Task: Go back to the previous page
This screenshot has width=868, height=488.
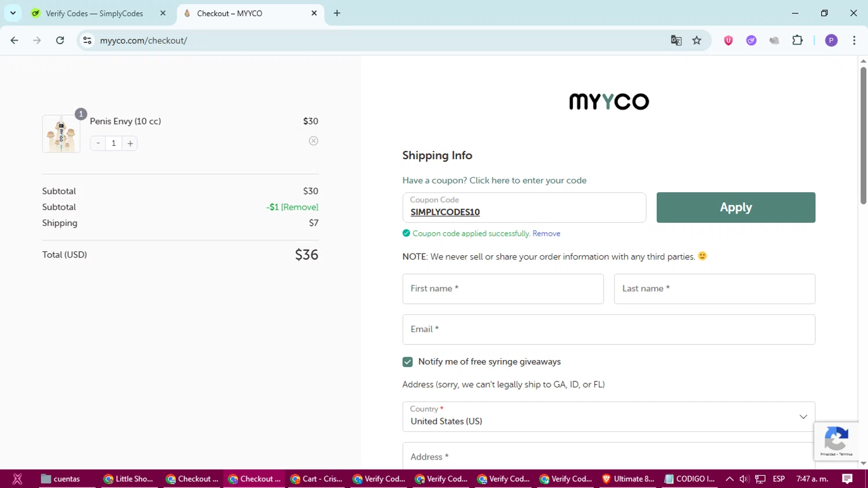Action: (x=14, y=41)
